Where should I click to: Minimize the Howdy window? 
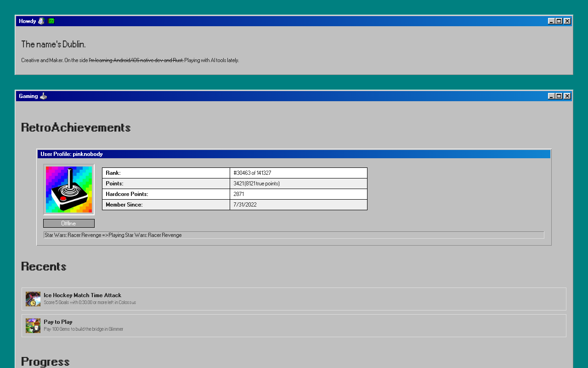551,21
